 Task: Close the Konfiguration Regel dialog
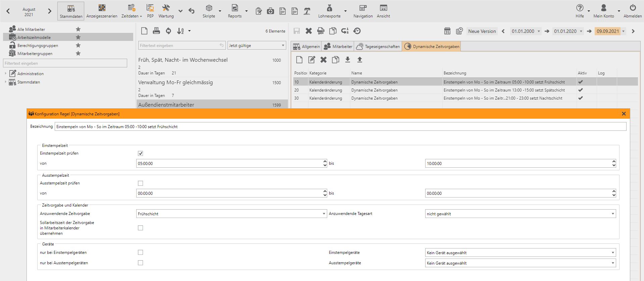point(624,114)
